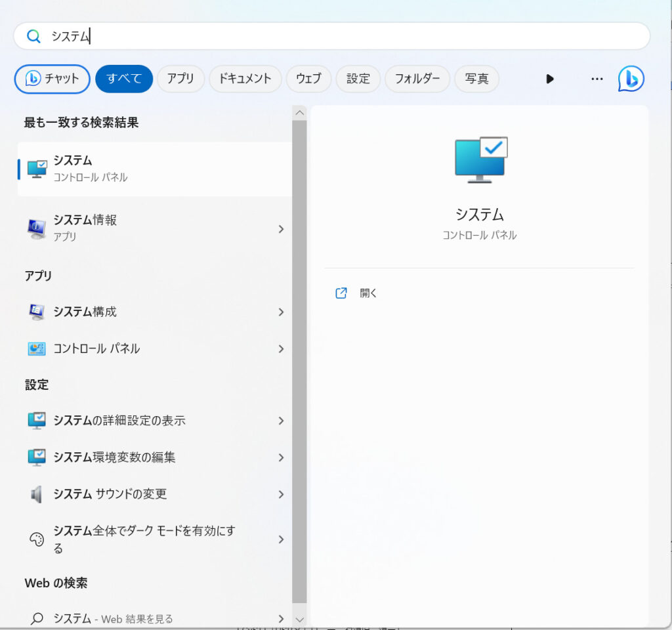Expand the dark mode result chevron
This screenshot has height=630, width=672.
(x=281, y=539)
